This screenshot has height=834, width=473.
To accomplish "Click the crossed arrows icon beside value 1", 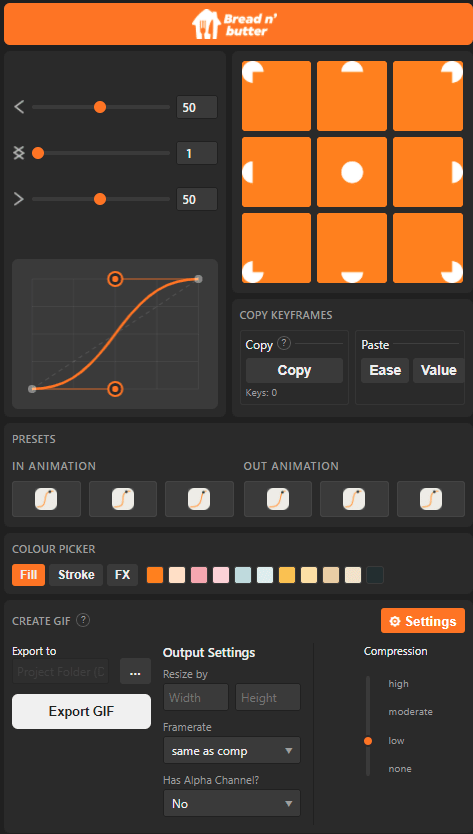I will click(x=19, y=153).
